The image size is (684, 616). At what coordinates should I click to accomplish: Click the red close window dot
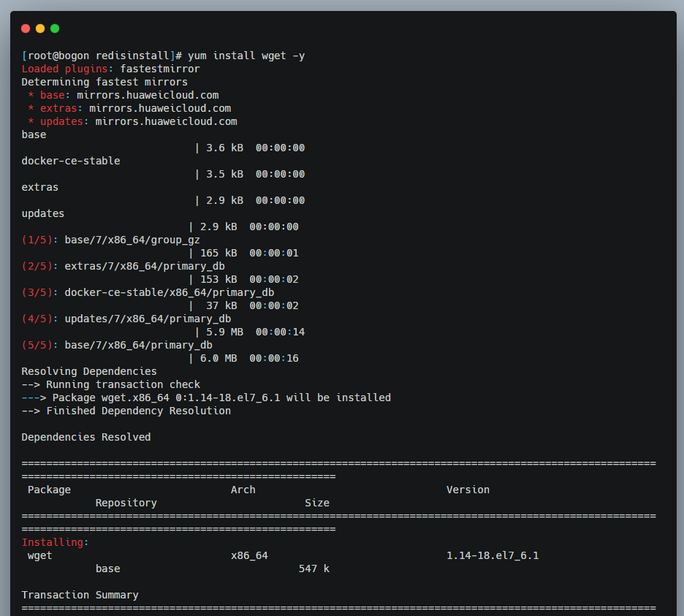26,28
